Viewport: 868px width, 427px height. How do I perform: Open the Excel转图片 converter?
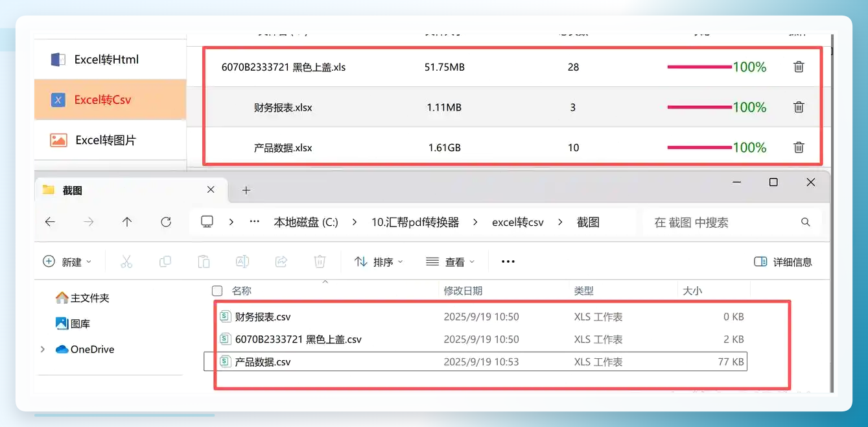pos(110,140)
